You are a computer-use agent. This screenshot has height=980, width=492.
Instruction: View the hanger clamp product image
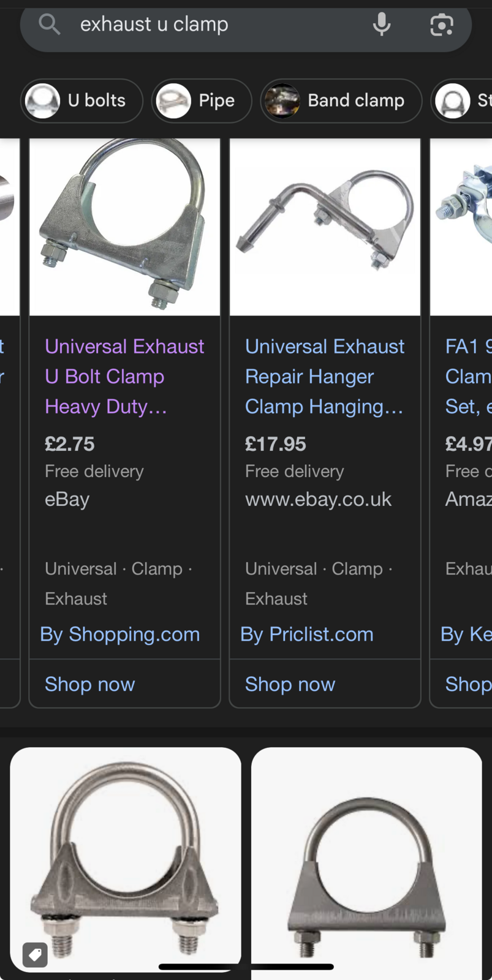tap(325, 227)
